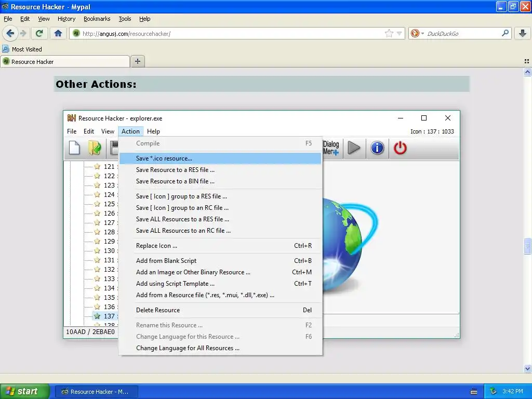Click the Action menu in Resource Hacker

130,131
